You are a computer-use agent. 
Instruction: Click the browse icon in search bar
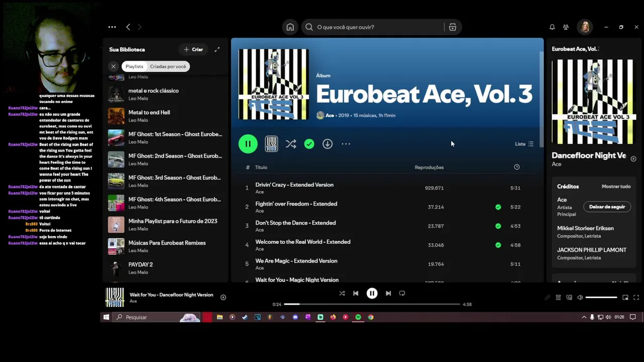pyautogui.click(x=452, y=27)
